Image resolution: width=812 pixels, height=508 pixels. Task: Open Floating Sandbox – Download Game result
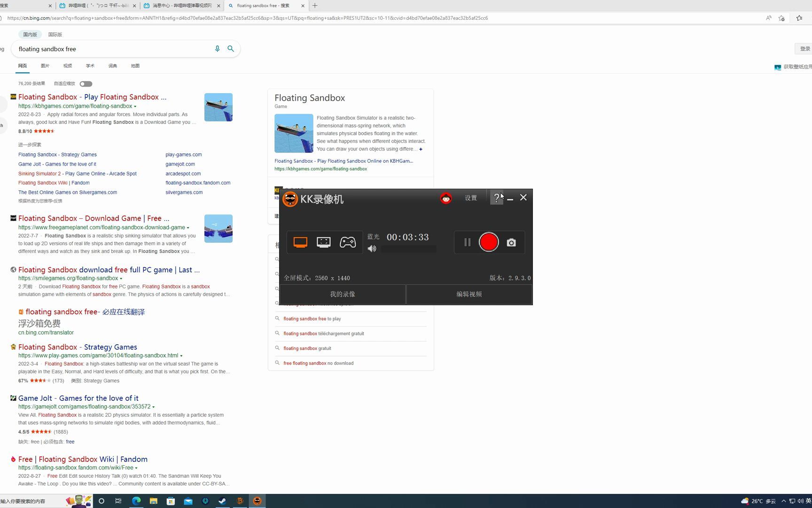[94, 218]
